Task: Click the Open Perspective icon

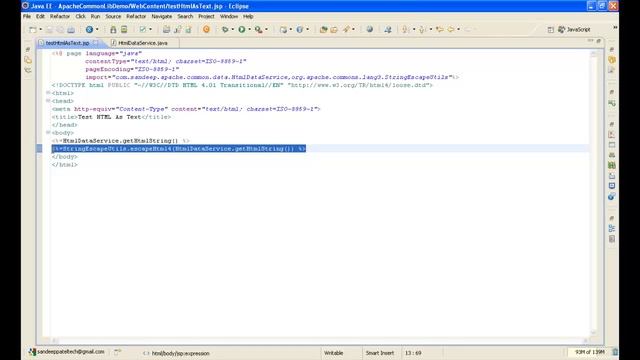Action: 551,29
